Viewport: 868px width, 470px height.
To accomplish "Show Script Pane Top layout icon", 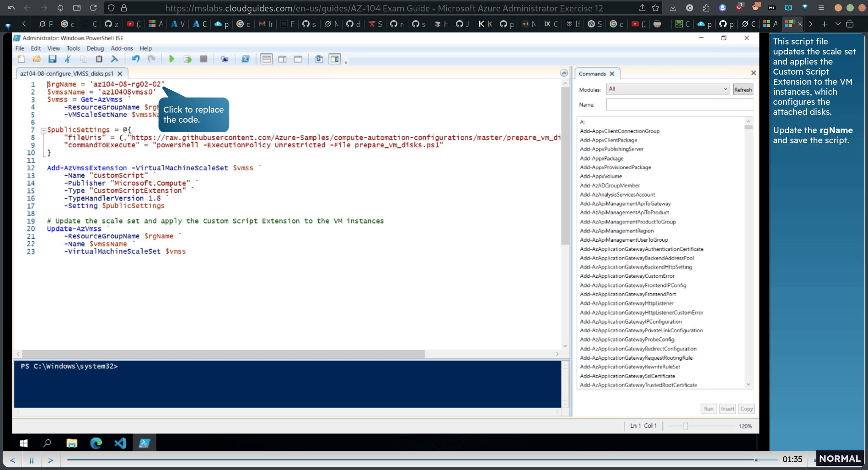I will [x=267, y=59].
